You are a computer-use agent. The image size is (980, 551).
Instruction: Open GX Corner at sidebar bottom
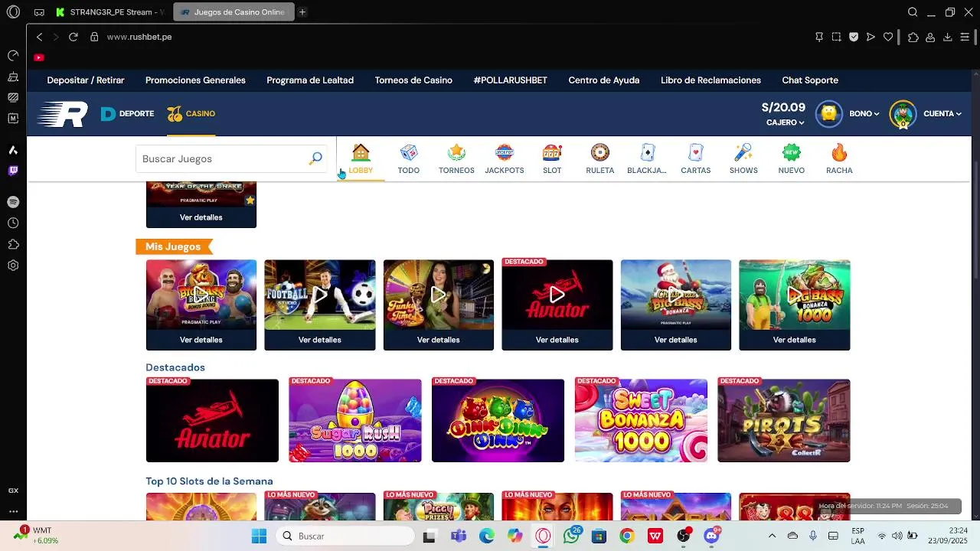13,491
